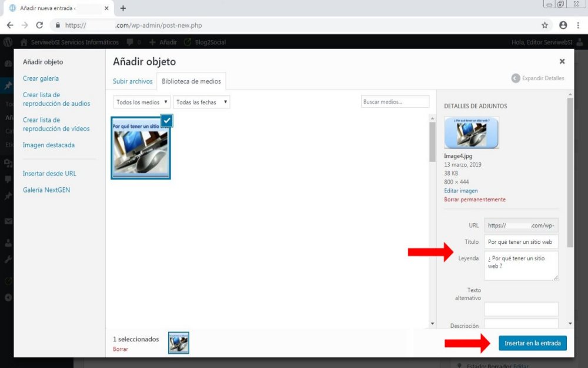Open Crear galería in the sidebar
588x368 pixels.
click(41, 78)
